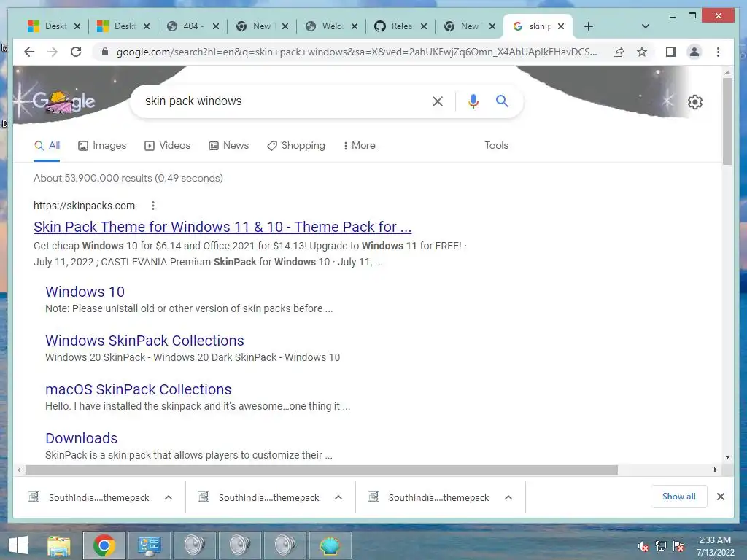Click the scroll down arrow
Screen dimensions: 747x560
(727, 456)
